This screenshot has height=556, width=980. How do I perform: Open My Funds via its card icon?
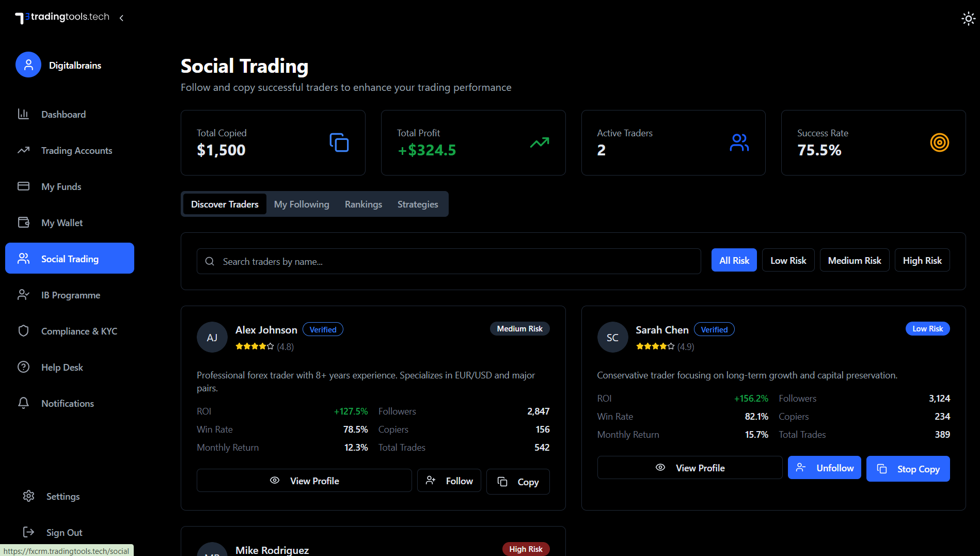click(x=24, y=186)
